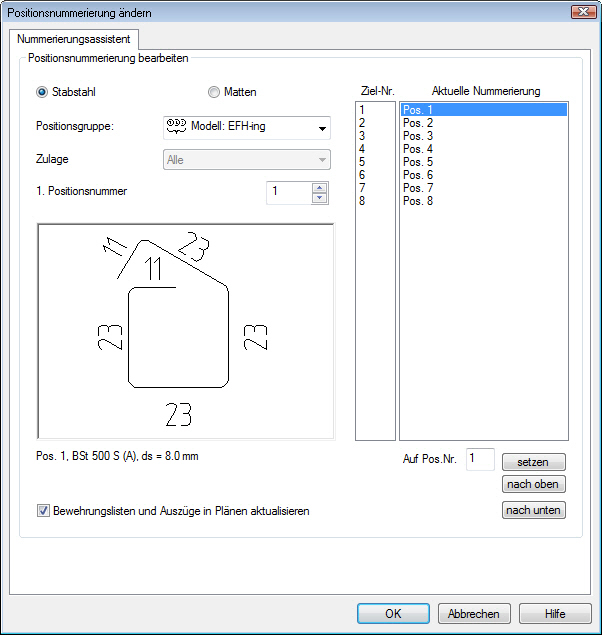The image size is (602, 635).
Task: Click the nach unten button
Action: coord(534,510)
